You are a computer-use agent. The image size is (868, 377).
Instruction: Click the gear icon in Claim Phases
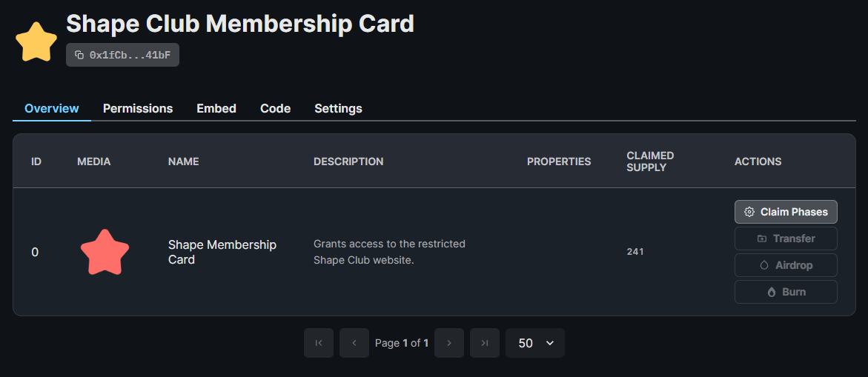(x=749, y=212)
